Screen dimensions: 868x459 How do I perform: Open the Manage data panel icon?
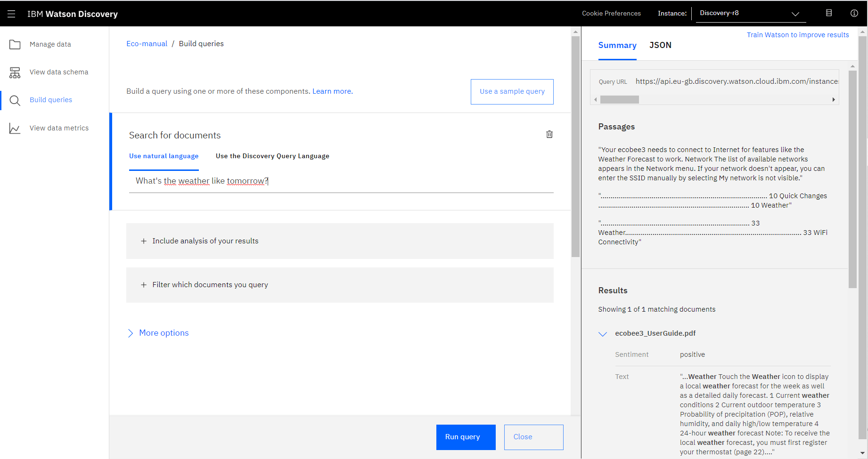point(15,44)
